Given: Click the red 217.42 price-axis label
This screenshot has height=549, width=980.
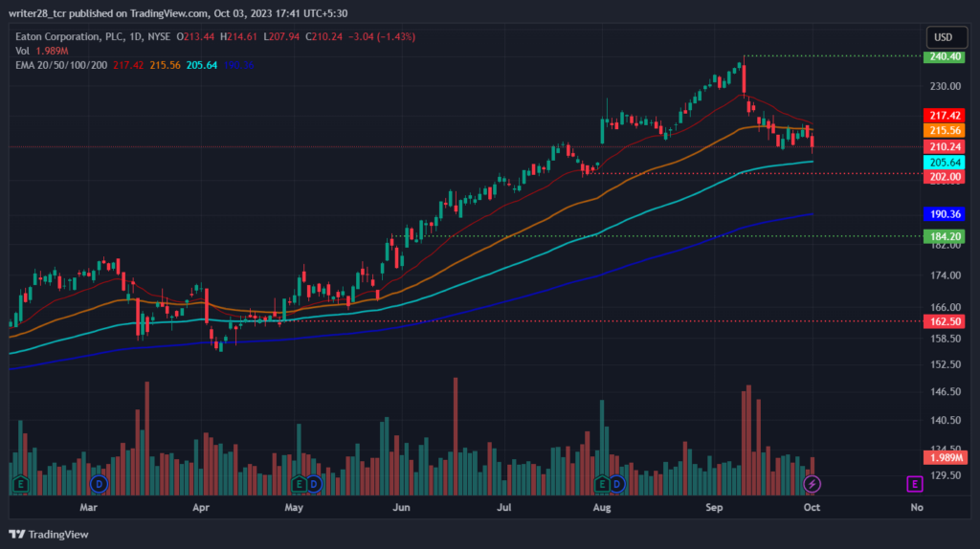Looking at the screenshot, I should pyautogui.click(x=944, y=116).
